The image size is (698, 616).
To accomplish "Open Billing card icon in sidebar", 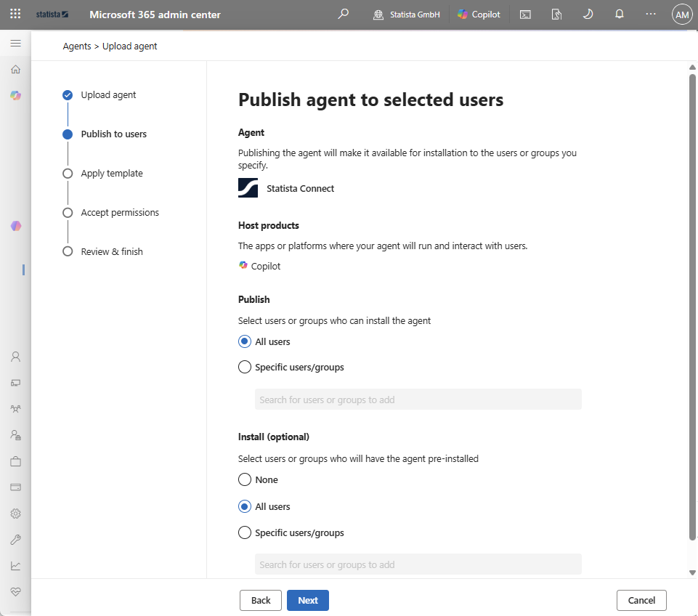I will pyautogui.click(x=15, y=487).
